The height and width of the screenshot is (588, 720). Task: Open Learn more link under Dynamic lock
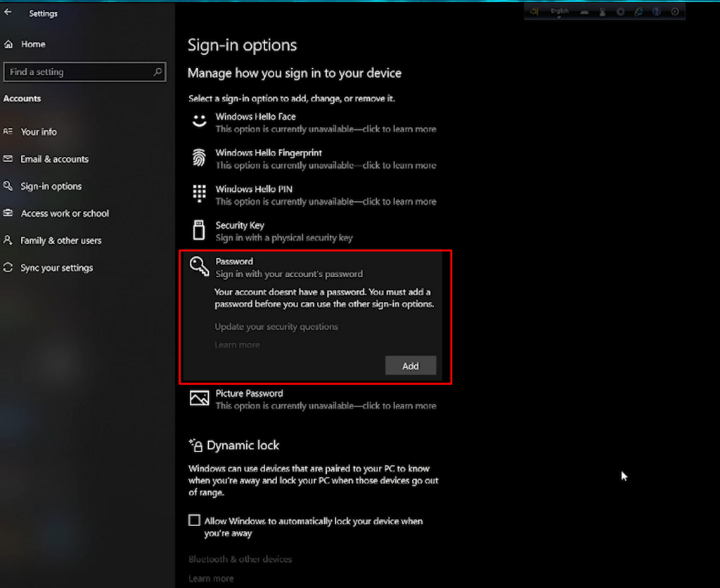211,578
